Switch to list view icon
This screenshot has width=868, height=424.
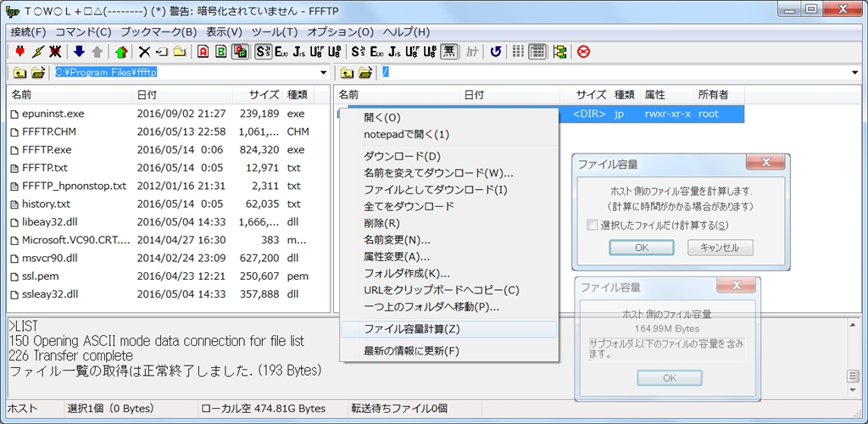[518, 52]
